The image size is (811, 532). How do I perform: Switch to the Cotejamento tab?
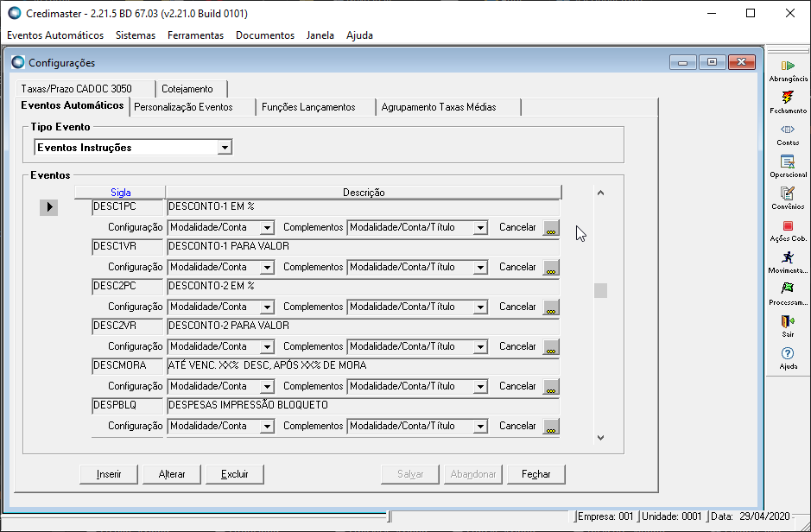point(191,89)
